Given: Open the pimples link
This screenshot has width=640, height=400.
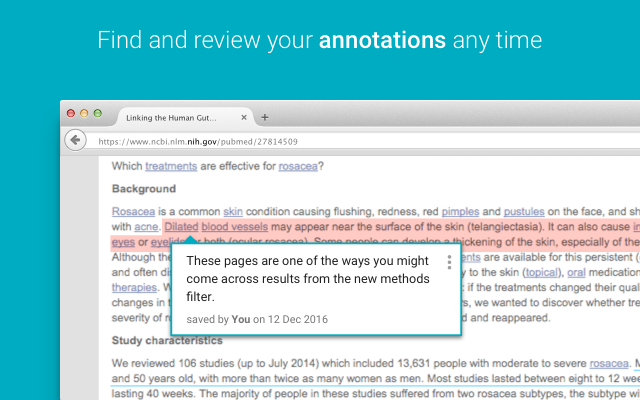Looking at the screenshot, I should coord(460,211).
